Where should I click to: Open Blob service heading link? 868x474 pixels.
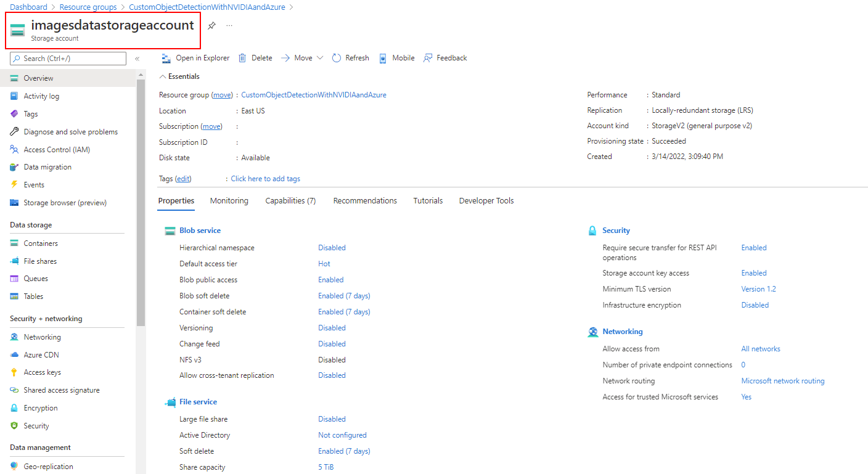[x=200, y=231]
